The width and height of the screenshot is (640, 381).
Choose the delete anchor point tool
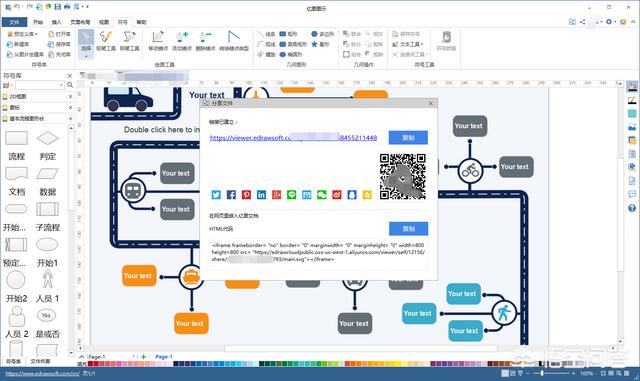click(205, 41)
